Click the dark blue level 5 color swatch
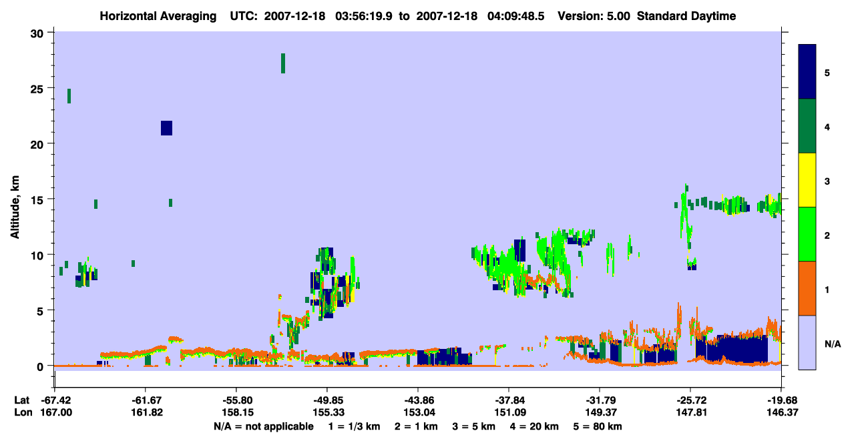The height and width of the screenshot is (445, 868). coord(807,72)
